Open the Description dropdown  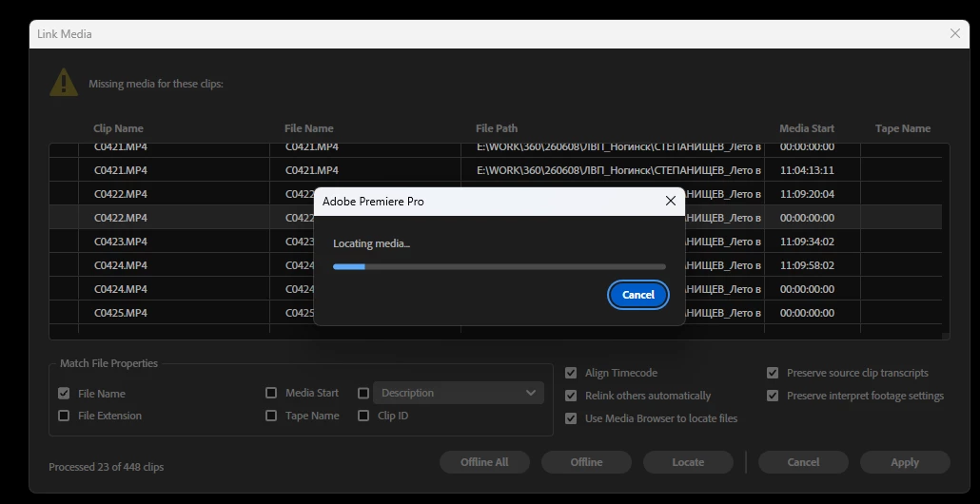pyautogui.click(x=458, y=393)
